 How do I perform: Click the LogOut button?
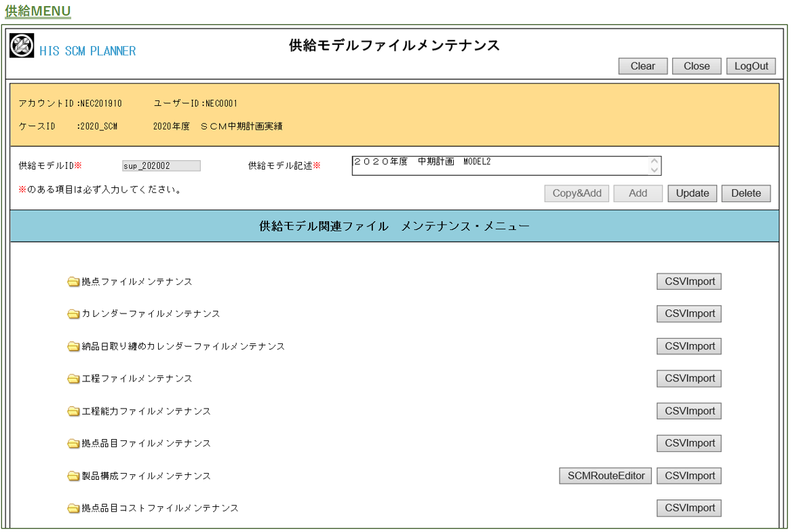(751, 66)
